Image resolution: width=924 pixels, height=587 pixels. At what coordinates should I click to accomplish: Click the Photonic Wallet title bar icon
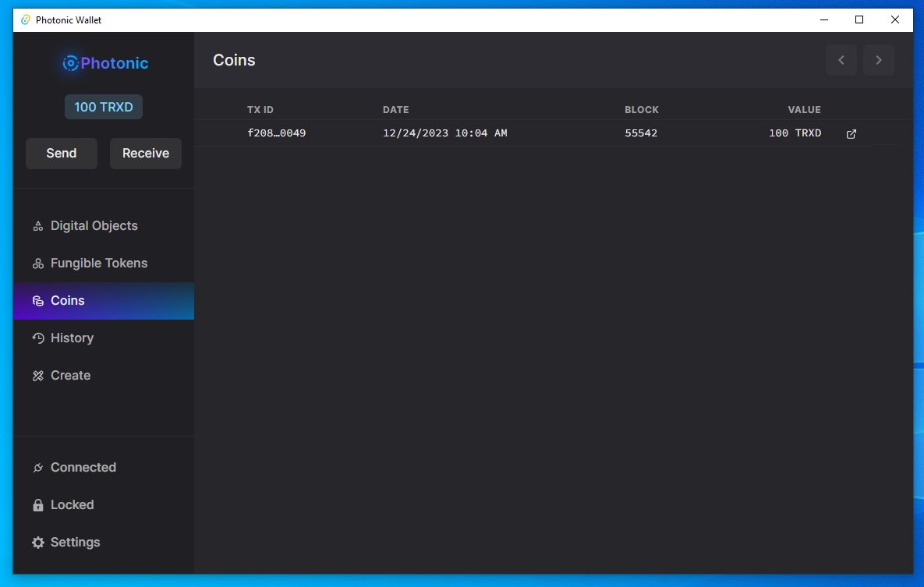pos(25,20)
